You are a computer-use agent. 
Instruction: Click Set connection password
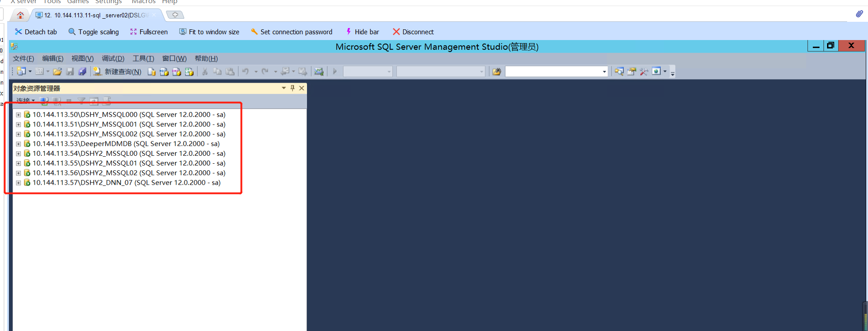click(x=291, y=32)
